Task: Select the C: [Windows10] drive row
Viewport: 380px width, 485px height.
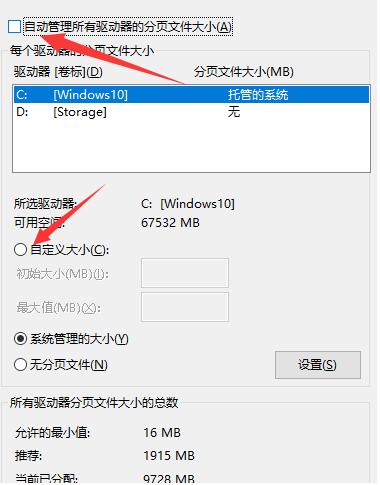Action: pyautogui.click(x=191, y=95)
